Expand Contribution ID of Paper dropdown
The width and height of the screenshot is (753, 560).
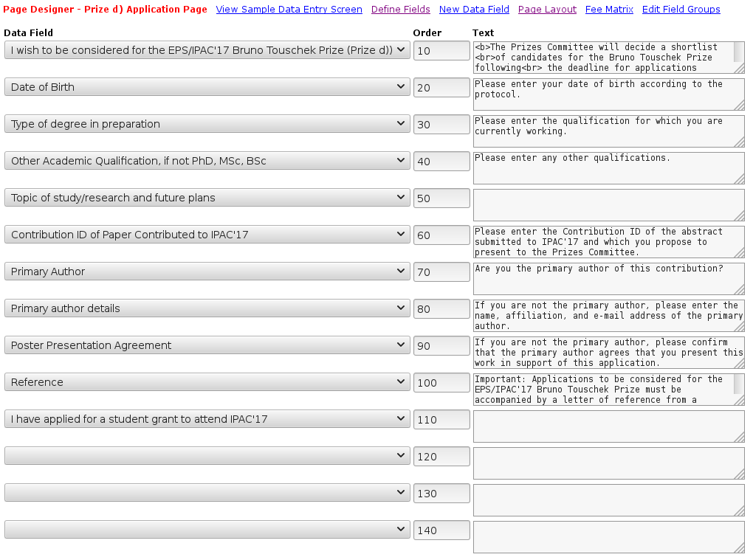coord(207,235)
